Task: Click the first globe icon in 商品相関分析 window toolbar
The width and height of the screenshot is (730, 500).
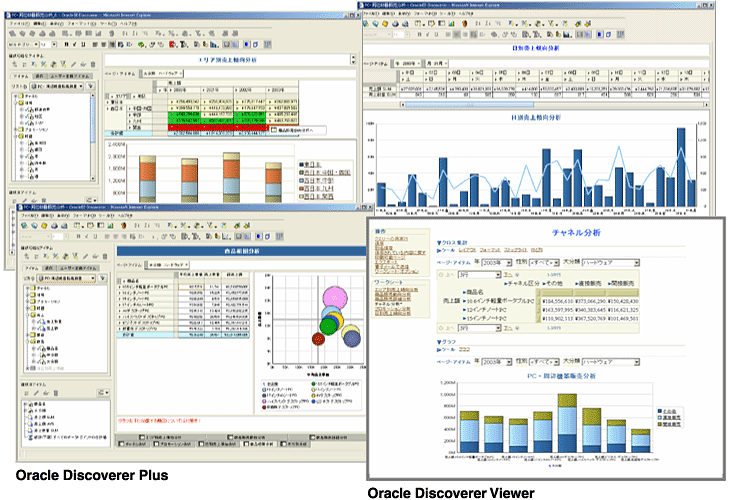Action: pyautogui.click(x=24, y=226)
